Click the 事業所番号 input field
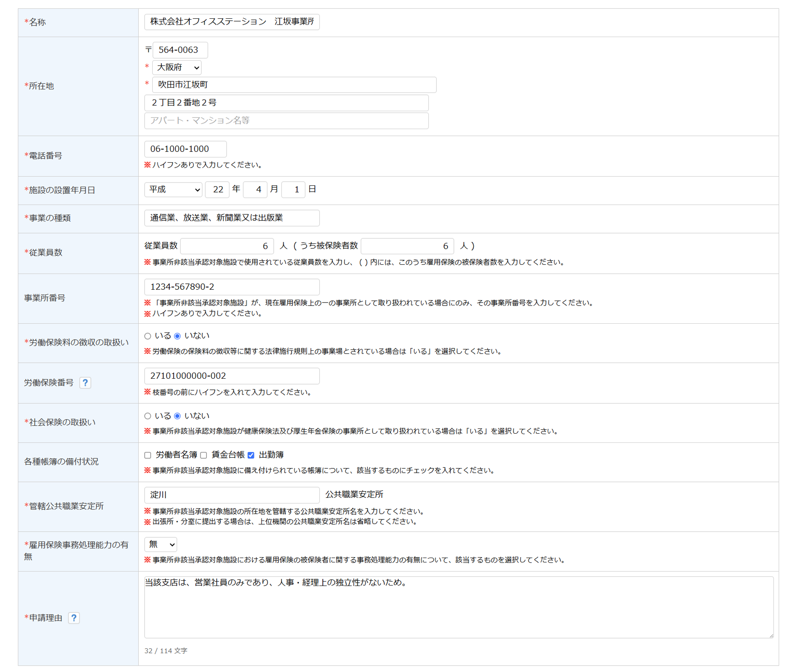 click(x=232, y=287)
